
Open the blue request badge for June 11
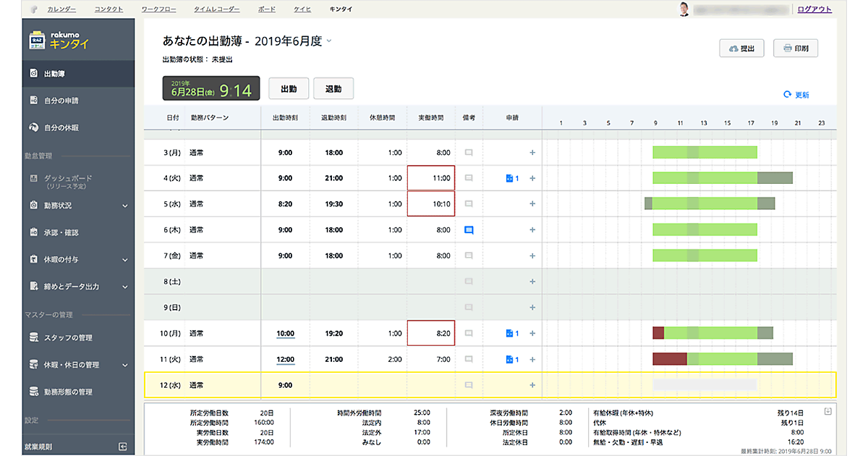coord(512,359)
